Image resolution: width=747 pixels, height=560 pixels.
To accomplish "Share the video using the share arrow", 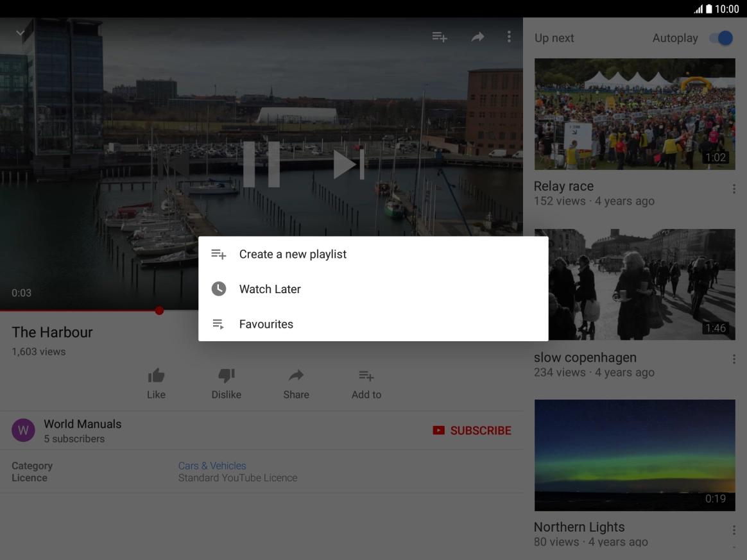I will click(477, 37).
